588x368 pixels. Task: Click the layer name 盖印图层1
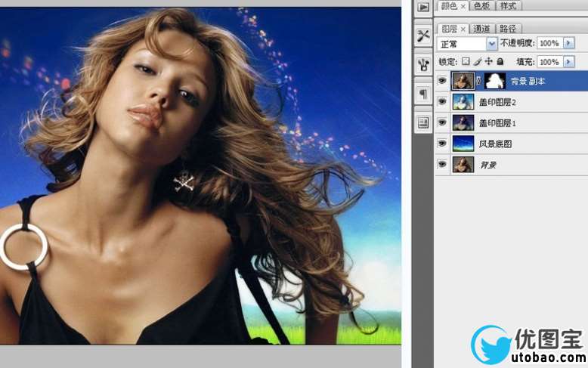497,123
